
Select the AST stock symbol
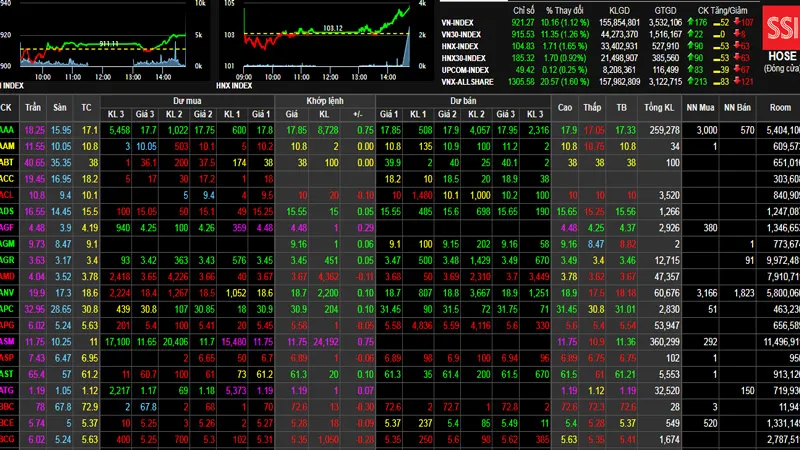coord(7,374)
